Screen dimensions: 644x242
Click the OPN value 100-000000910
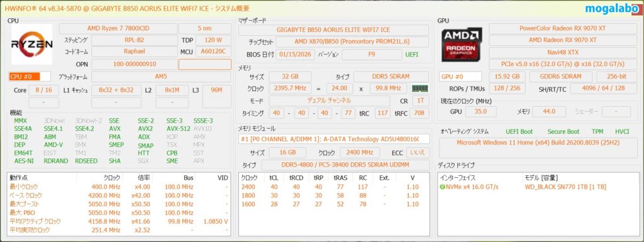(134, 64)
